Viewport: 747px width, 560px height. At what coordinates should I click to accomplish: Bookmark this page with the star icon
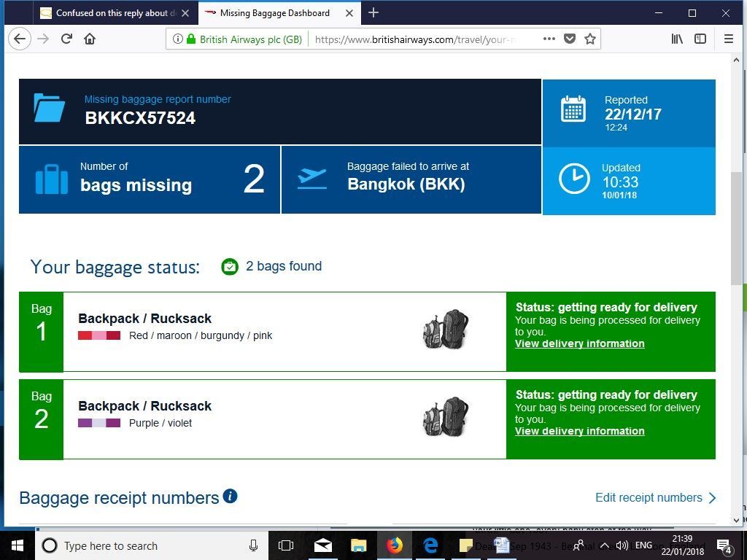589,39
